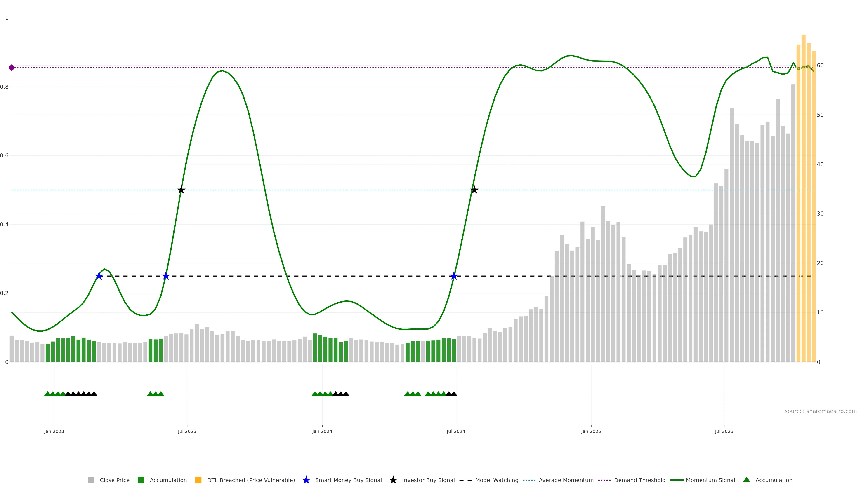Click the black star near July 2023
This screenshot has height=488, width=868.
pyautogui.click(x=181, y=190)
